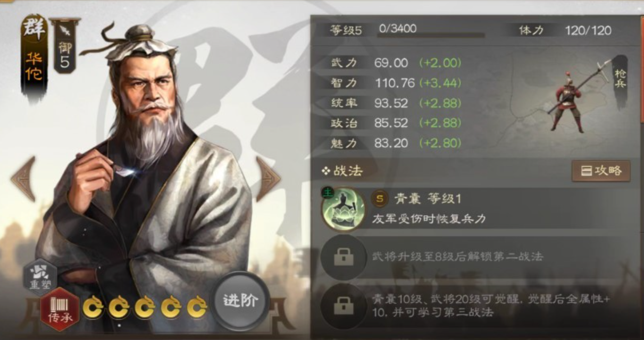
Task: Go to next general with right arrow
Action: [268, 178]
